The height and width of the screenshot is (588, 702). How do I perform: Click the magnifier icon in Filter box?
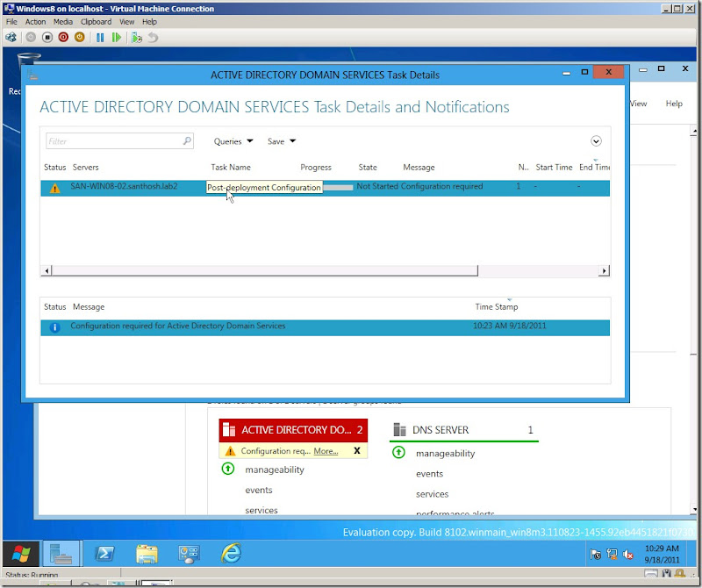tap(187, 140)
